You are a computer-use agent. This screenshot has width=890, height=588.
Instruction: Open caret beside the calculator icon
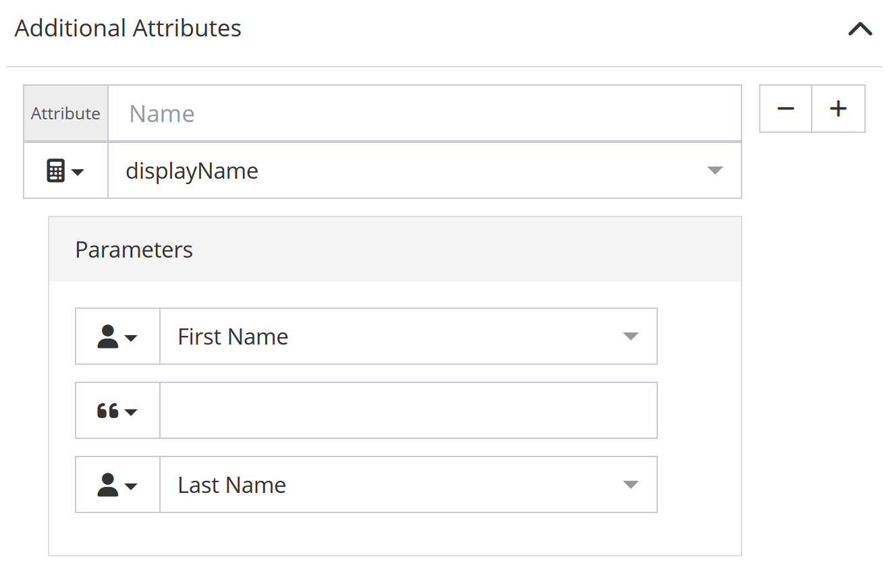pos(78,172)
